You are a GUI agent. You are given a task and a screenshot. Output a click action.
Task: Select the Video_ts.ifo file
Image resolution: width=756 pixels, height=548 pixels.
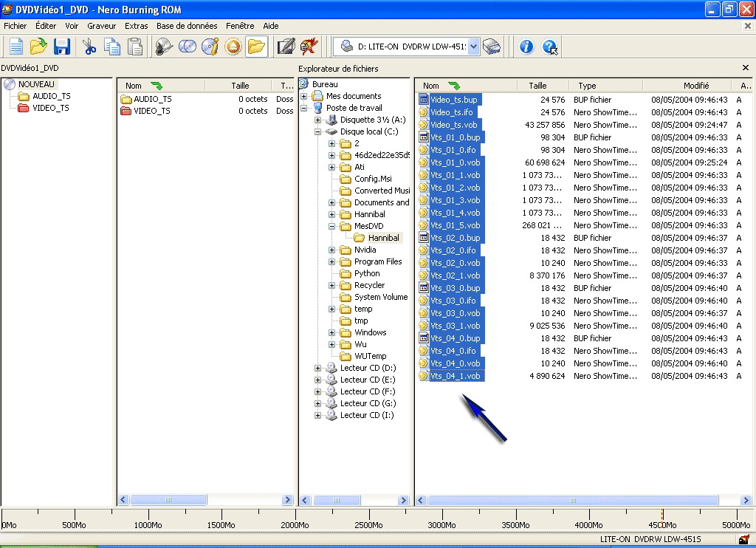point(451,112)
